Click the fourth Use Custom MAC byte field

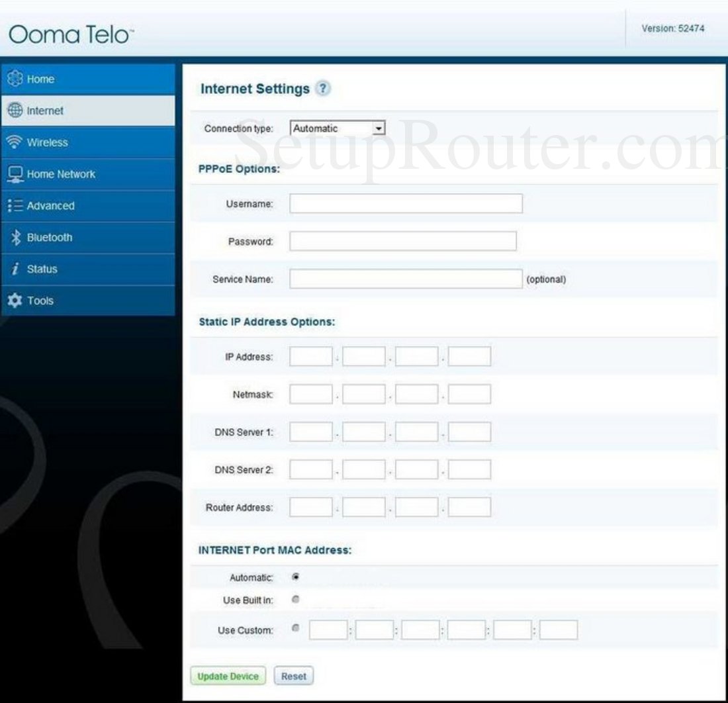pyautogui.click(x=466, y=630)
